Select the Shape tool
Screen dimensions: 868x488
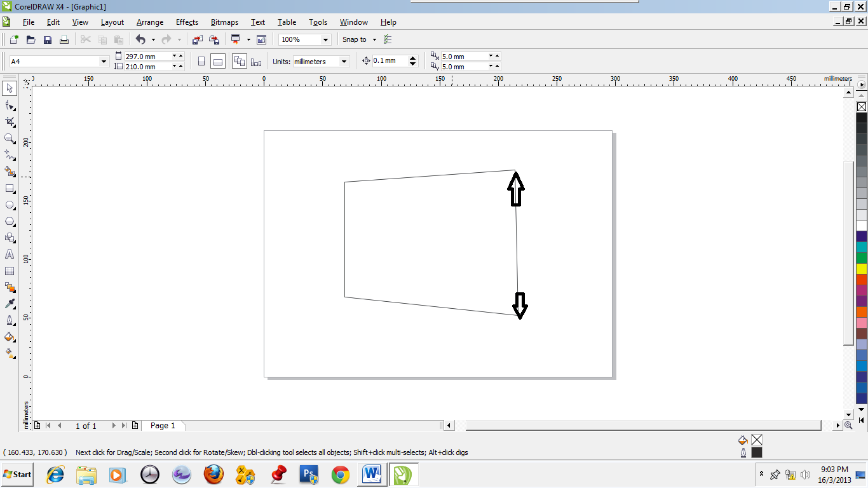[x=9, y=105]
